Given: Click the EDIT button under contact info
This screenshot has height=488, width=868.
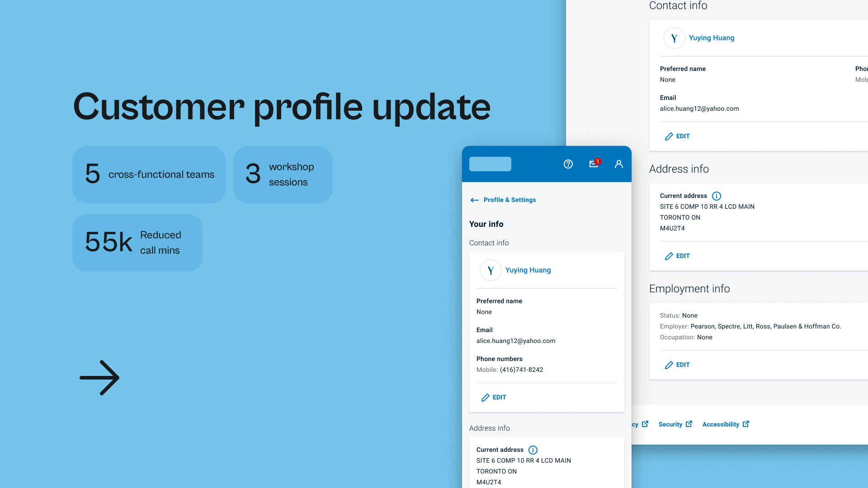Looking at the screenshot, I should (493, 397).
